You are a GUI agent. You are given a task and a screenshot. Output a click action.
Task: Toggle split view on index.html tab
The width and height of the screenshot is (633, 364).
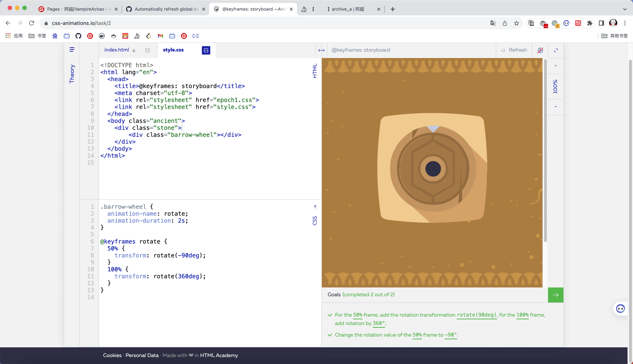[x=147, y=50]
